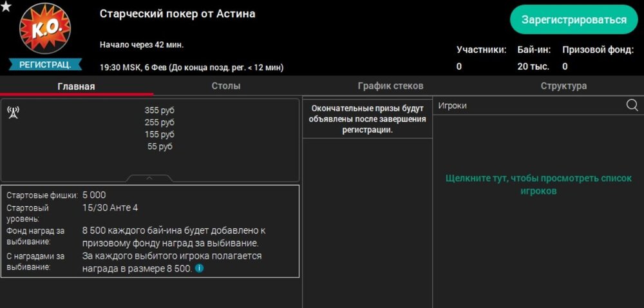644x308 pixels.
Task: Click the РЕГИСТРАЦ. status banner
Action: 45,64
